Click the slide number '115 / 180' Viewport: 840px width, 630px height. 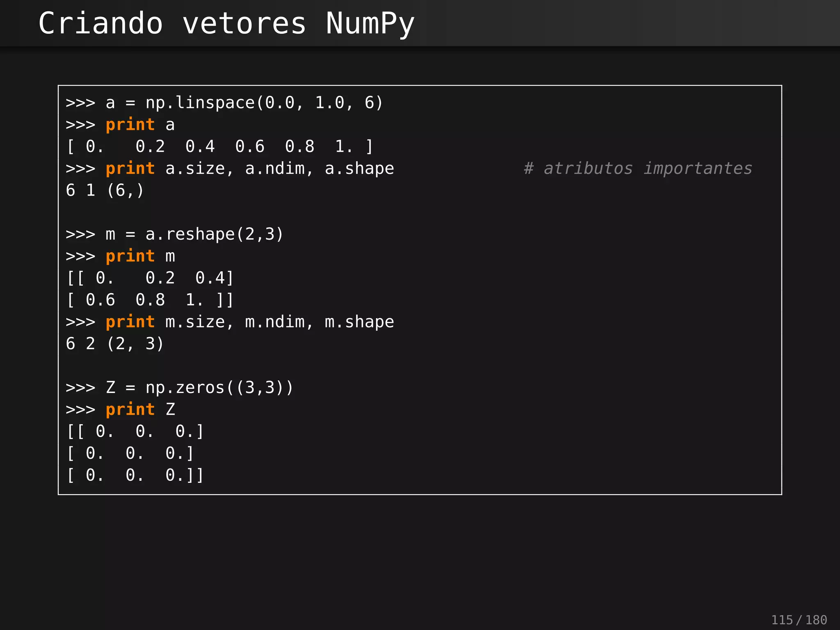pos(799,620)
